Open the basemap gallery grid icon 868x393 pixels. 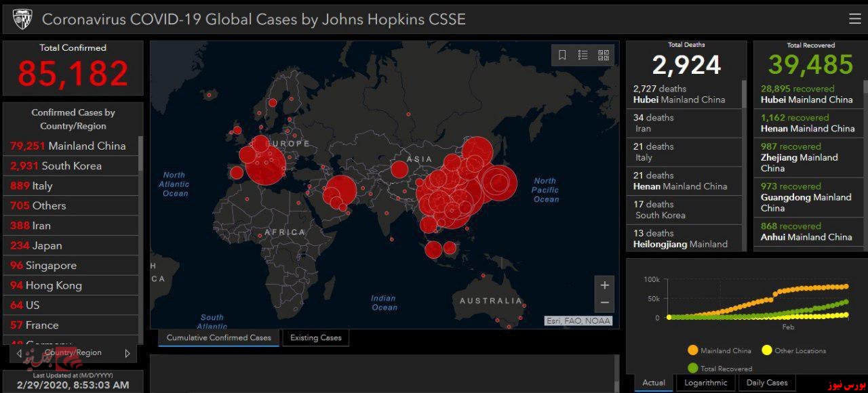tap(603, 56)
